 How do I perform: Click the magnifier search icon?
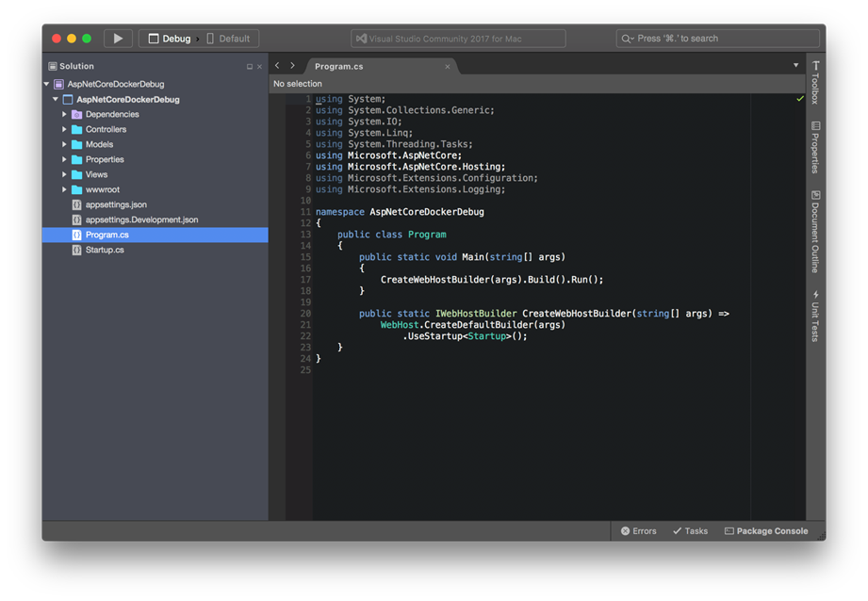(x=627, y=39)
